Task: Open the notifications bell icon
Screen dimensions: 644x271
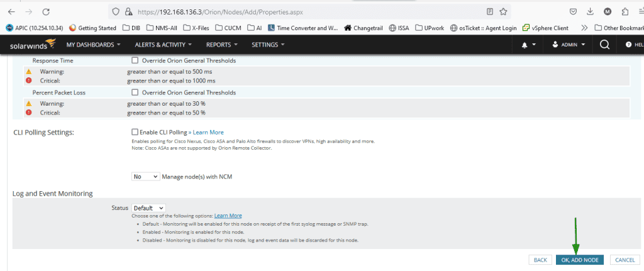Action: click(525, 45)
